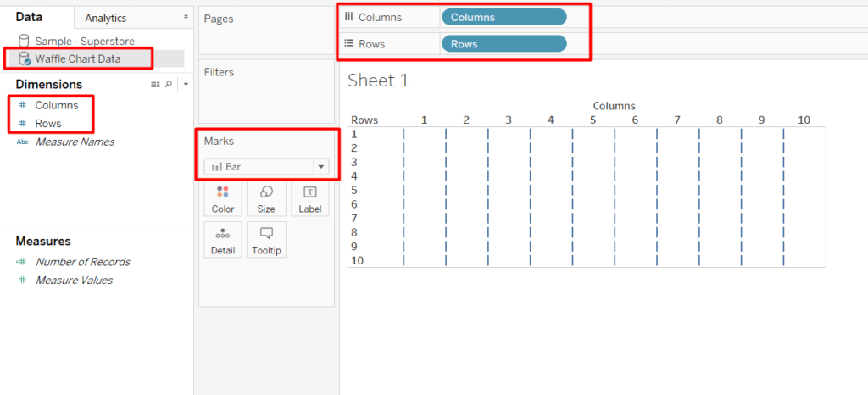
Task: Select the Number of Records measure
Action: tap(82, 262)
